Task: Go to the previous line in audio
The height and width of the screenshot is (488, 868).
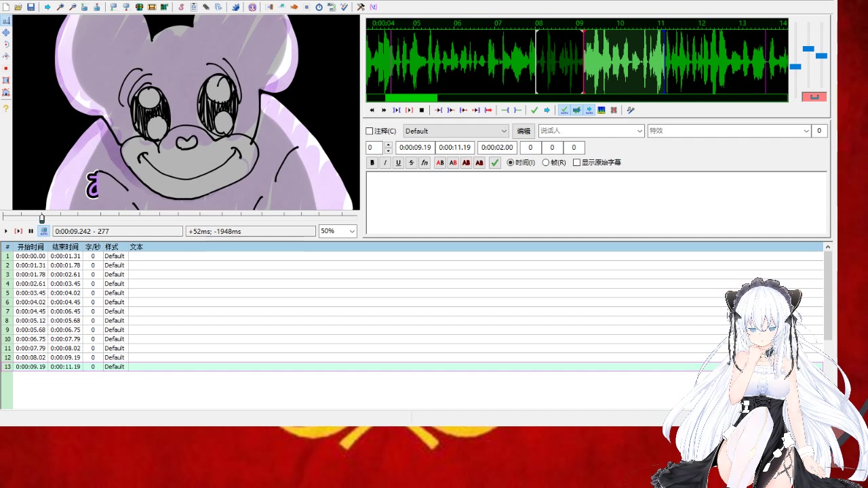Action: [x=372, y=110]
